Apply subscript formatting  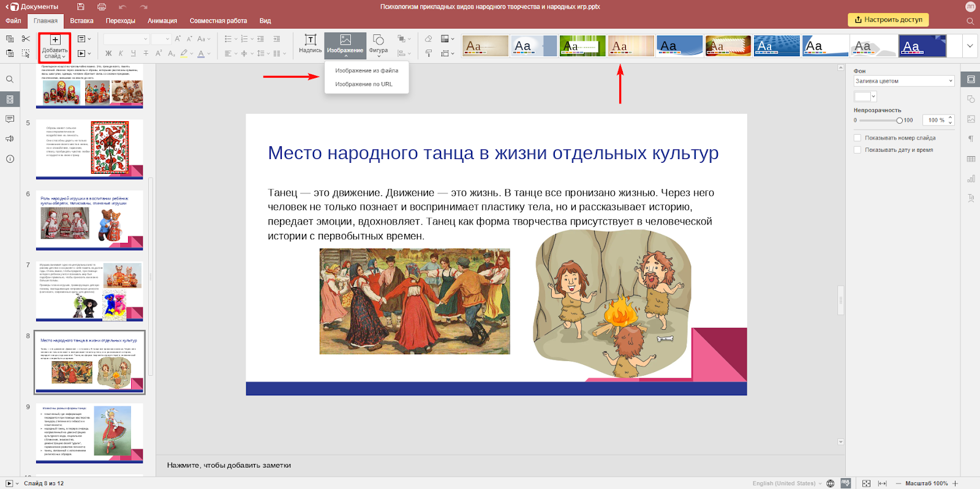click(x=171, y=53)
